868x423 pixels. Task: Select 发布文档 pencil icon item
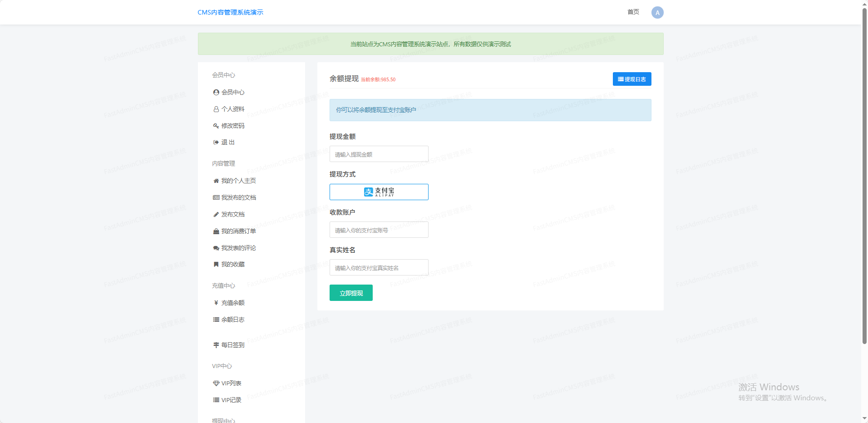point(229,214)
